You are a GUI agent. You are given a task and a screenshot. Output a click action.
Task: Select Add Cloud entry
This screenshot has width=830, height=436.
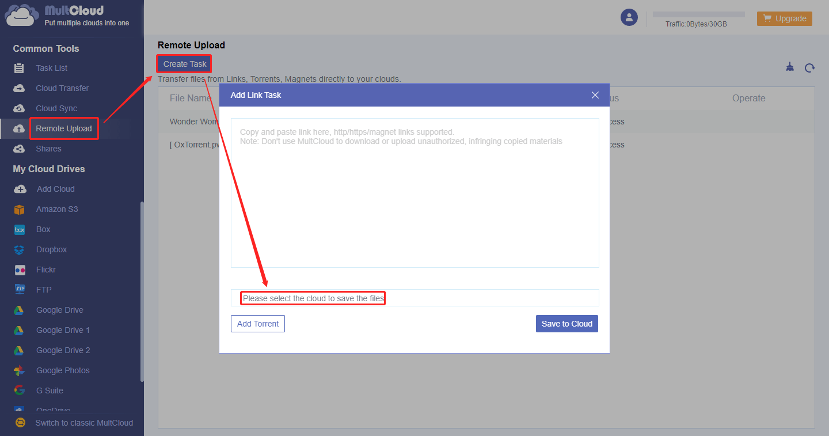(x=55, y=189)
